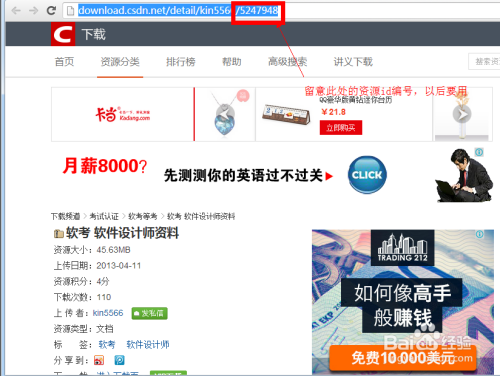
Task: Advance the product carousel with the arrow
Action: (462, 114)
